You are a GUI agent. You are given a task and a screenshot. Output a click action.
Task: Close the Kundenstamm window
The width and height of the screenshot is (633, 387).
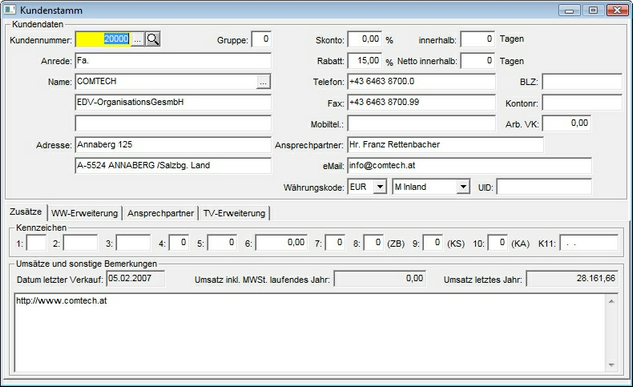(x=617, y=10)
